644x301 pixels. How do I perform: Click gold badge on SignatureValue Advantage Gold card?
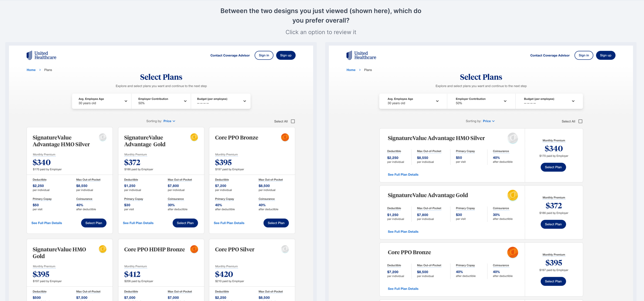coord(194,137)
